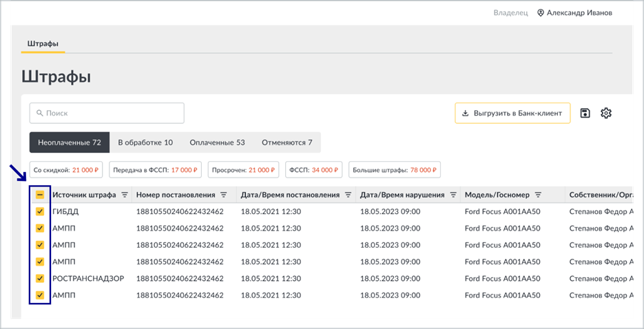Open filter for Модель/Госномер column
The width and height of the screenshot is (644, 329).
point(539,195)
